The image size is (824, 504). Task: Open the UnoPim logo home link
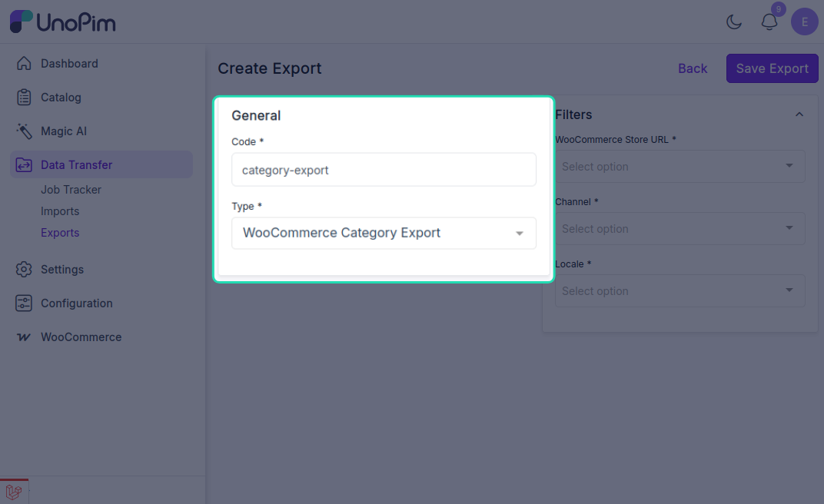(63, 22)
